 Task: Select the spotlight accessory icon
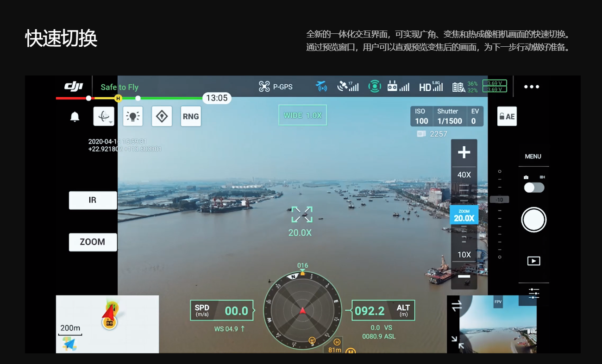[133, 116]
